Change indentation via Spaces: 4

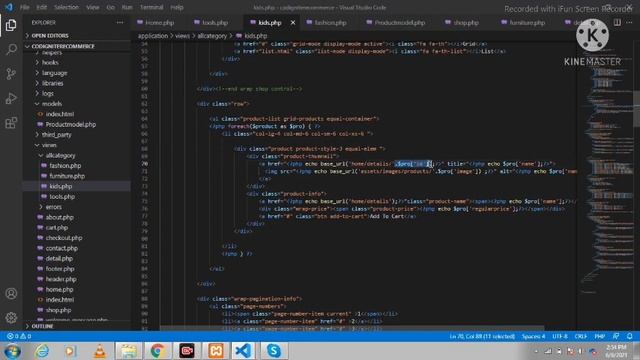533,336
